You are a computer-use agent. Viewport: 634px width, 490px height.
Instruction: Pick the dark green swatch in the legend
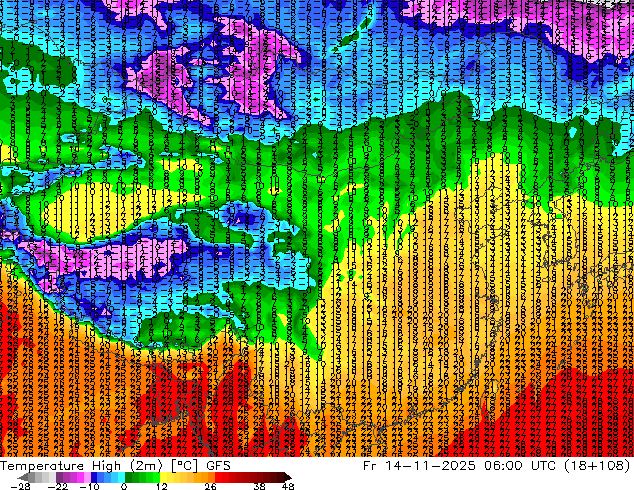tap(129, 477)
